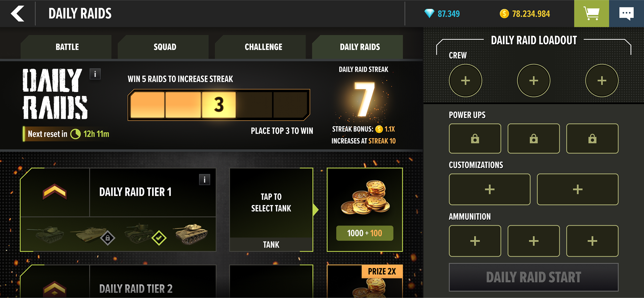The width and height of the screenshot is (644, 298).
Task: Open Daily Raids info icon beside logo
Action: [95, 74]
